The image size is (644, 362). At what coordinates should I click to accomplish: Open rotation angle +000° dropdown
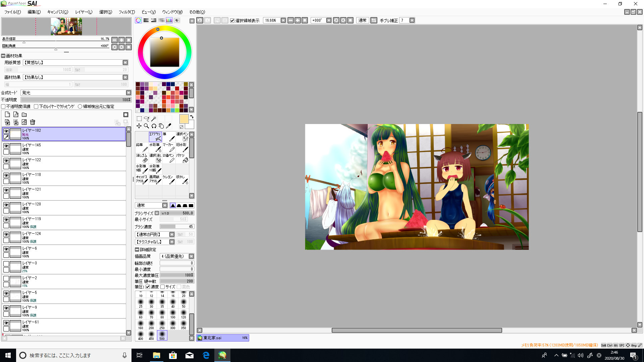click(329, 20)
